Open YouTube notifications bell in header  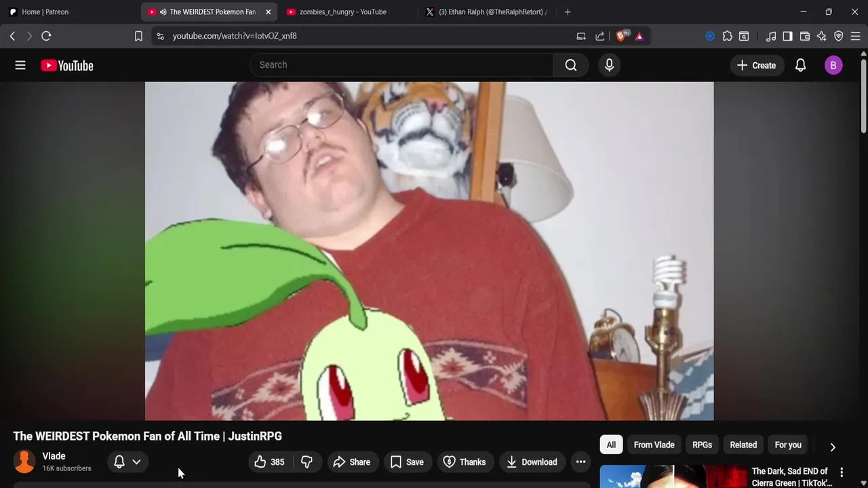point(800,65)
